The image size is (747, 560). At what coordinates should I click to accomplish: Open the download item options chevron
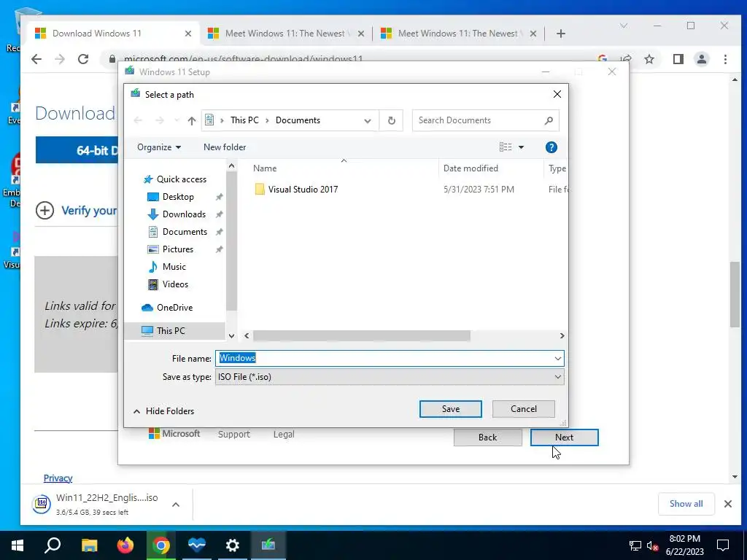pyautogui.click(x=176, y=505)
